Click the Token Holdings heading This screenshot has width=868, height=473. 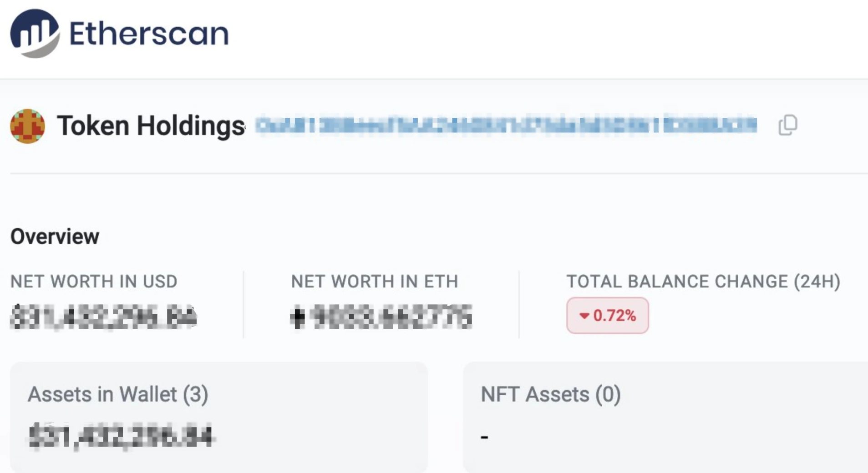point(151,126)
